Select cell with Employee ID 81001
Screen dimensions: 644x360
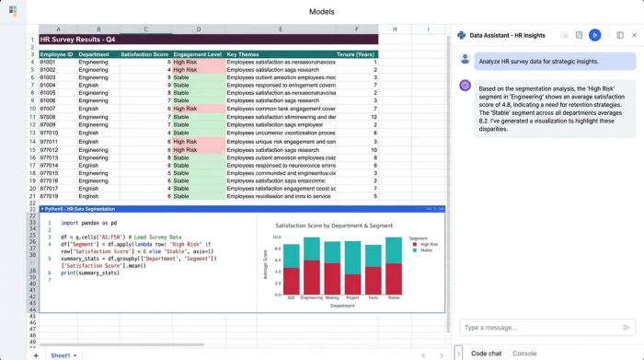pos(58,62)
